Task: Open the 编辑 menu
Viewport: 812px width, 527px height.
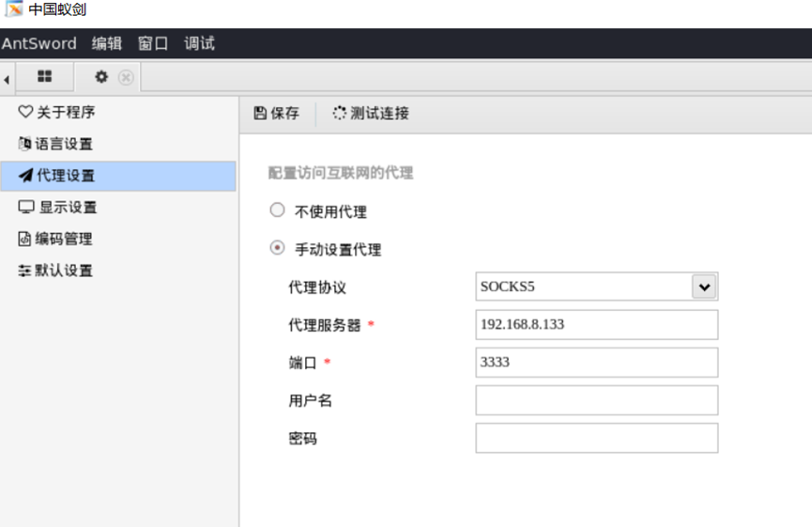Action: [107, 43]
